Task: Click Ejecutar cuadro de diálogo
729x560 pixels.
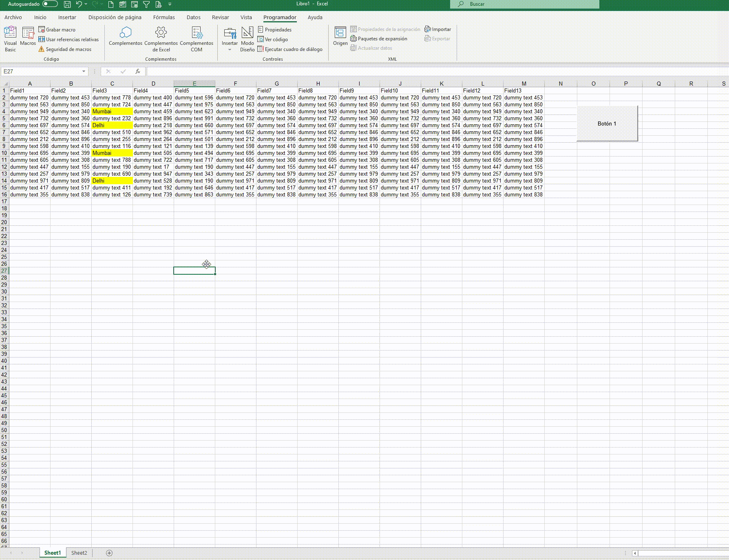Action: click(290, 49)
